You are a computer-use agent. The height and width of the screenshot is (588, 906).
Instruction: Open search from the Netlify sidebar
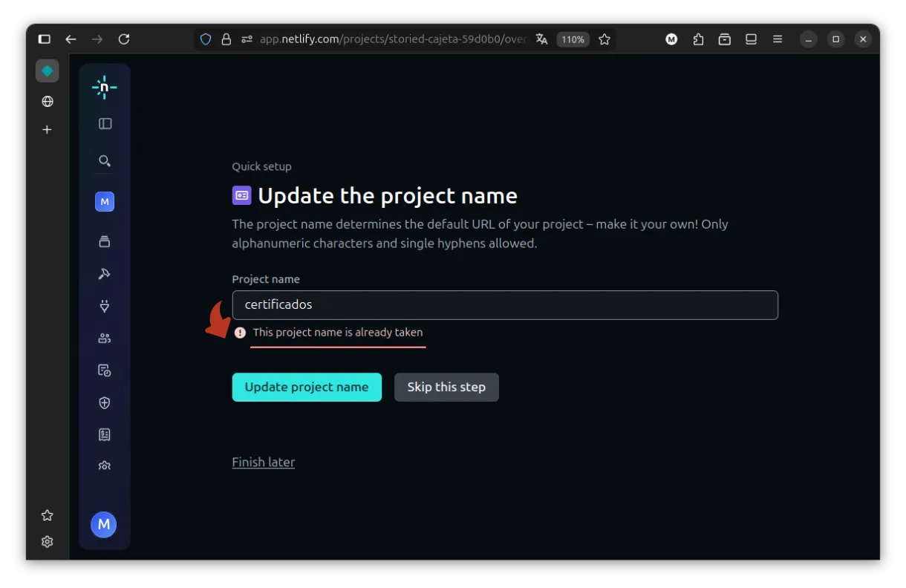tap(105, 160)
